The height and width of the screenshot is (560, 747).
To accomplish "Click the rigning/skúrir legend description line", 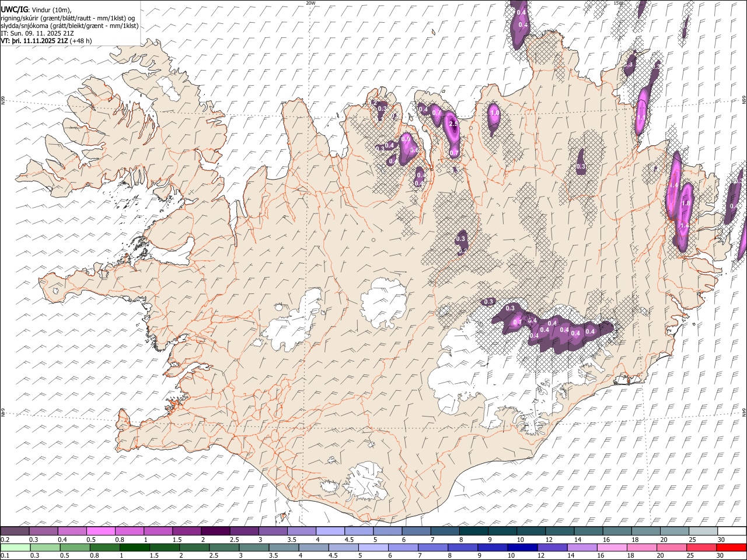I will point(68,17).
